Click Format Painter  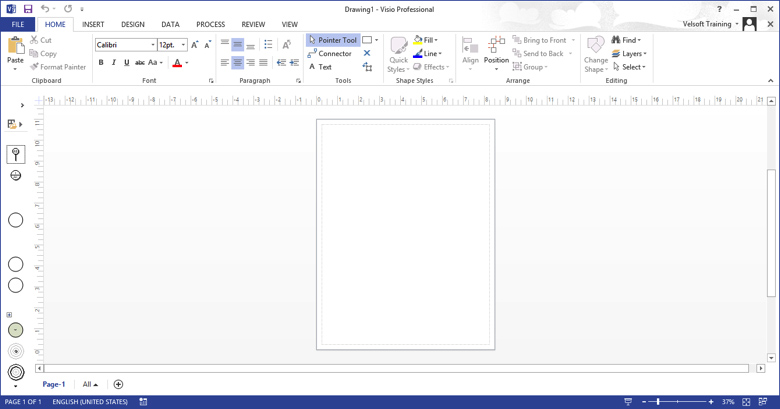(x=58, y=67)
